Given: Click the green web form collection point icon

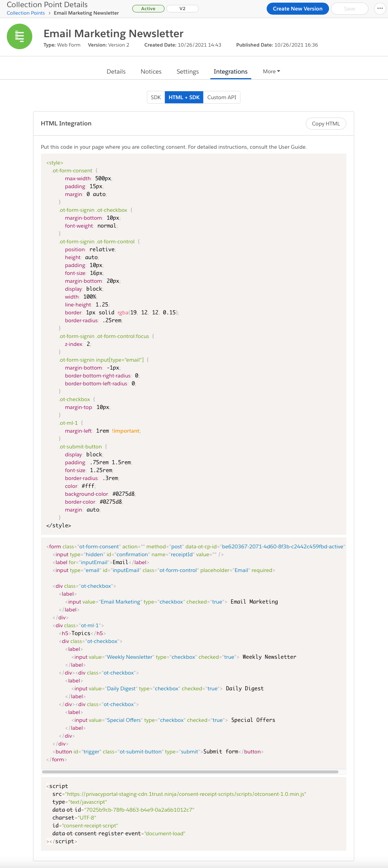Looking at the screenshot, I should (20, 36).
